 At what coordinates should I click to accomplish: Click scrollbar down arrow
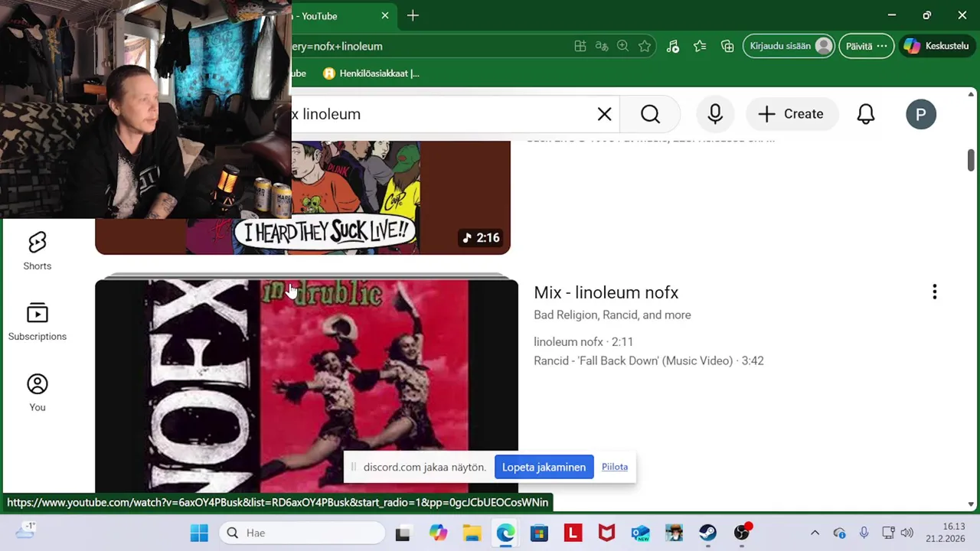pyautogui.click(x=971, y=504)
